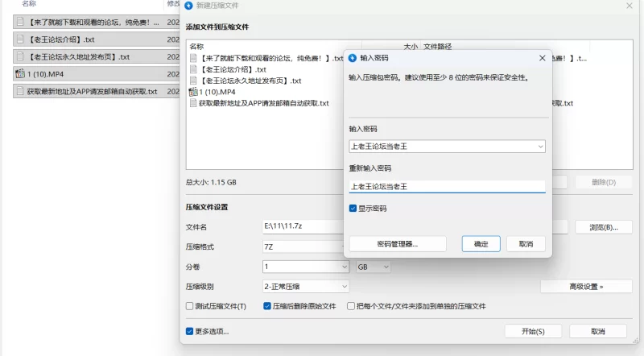Select 【老王论坛介绍】.txt in the archive list
The width and height of the screenshot is (644, 356).
coord(233,69)
